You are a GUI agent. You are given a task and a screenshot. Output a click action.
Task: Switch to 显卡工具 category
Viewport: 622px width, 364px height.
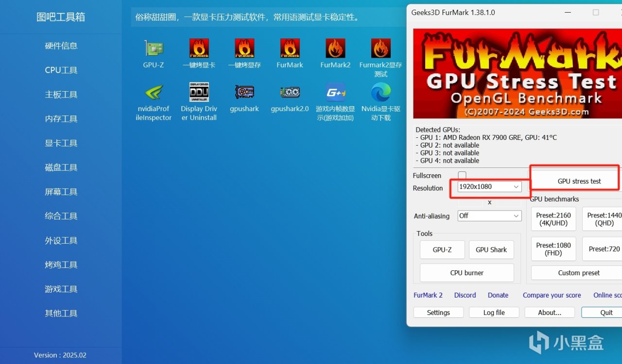tap(61, 143)
